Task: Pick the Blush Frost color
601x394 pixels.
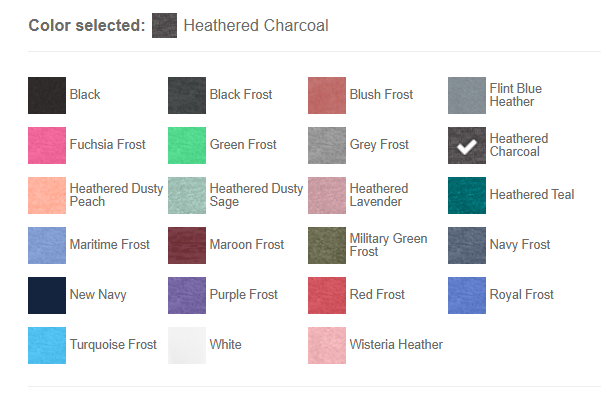Action: (x=327, y=95)
